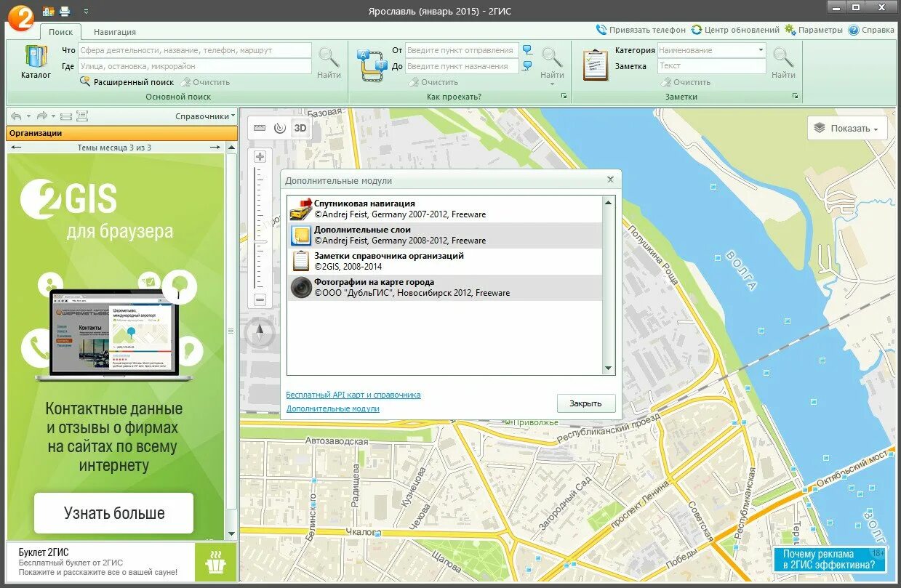This screenshot has width=901, height=588.
Task: Open Центр обновлений
Action: (735, 30)
